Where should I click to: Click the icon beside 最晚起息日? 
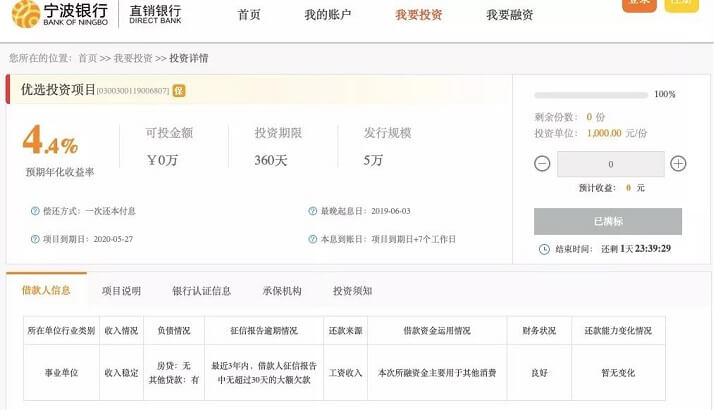(312, 211)
